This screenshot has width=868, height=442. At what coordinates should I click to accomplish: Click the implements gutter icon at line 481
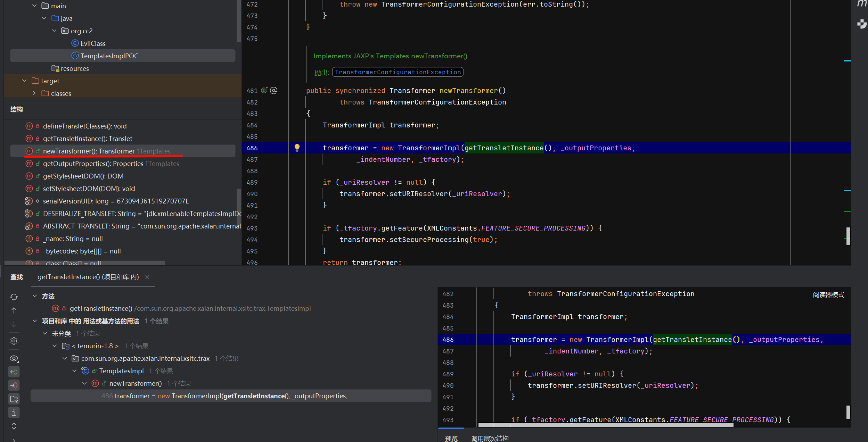point(264,90)
